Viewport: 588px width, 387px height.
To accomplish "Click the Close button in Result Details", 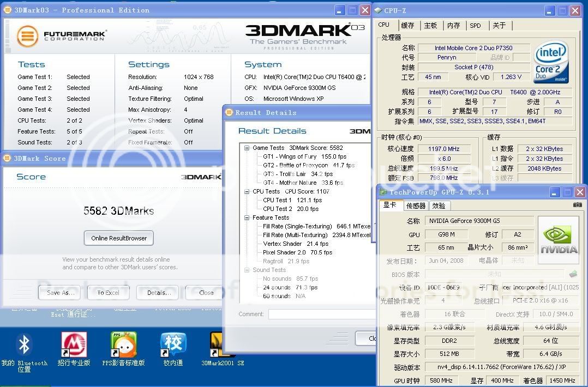I will [366, 338].
